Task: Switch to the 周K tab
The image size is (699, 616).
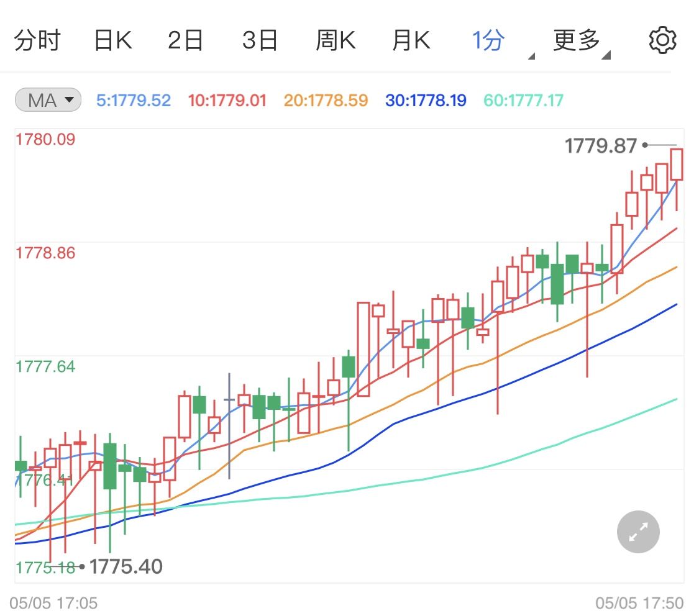Action: [x=336, y=40]
